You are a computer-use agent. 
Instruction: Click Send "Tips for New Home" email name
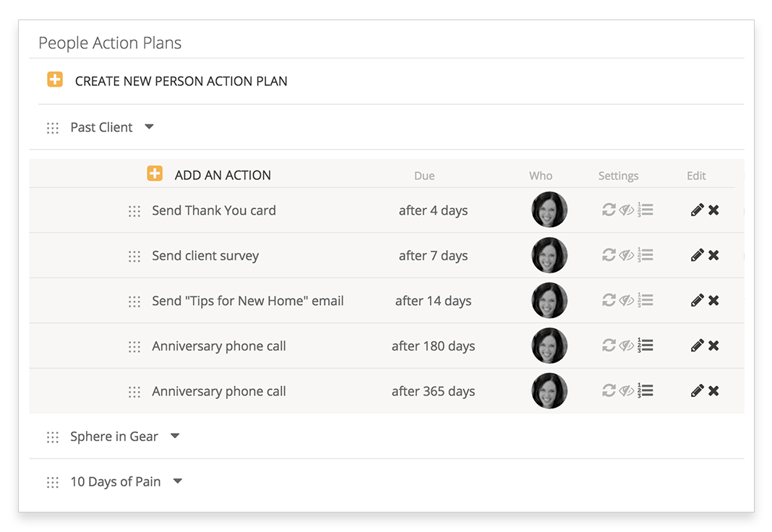pos(248,301)
